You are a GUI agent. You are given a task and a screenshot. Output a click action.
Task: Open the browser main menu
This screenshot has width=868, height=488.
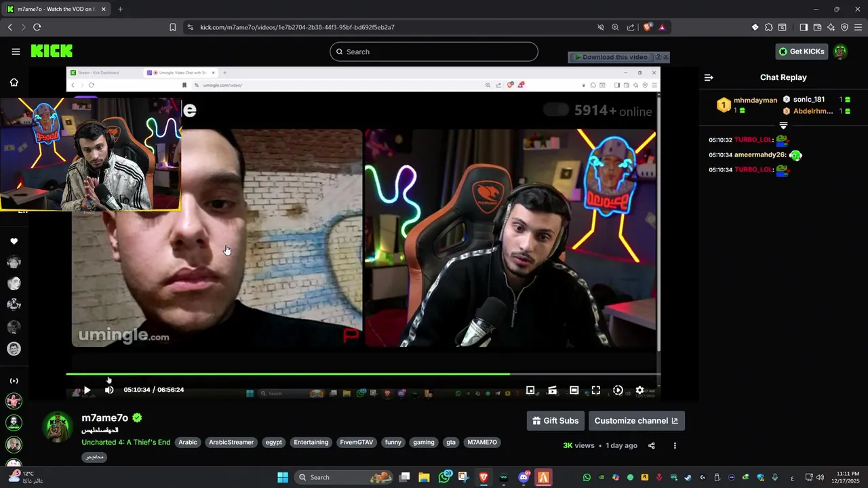pos(859,27)
